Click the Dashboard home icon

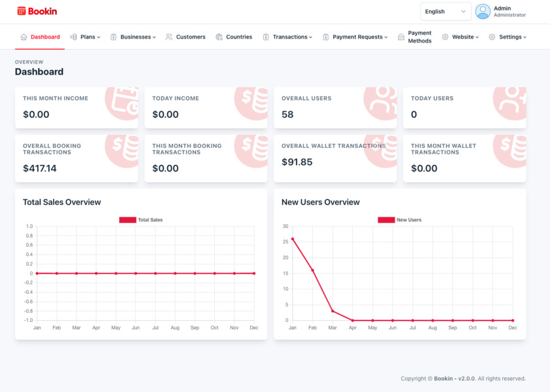[24, 37]
